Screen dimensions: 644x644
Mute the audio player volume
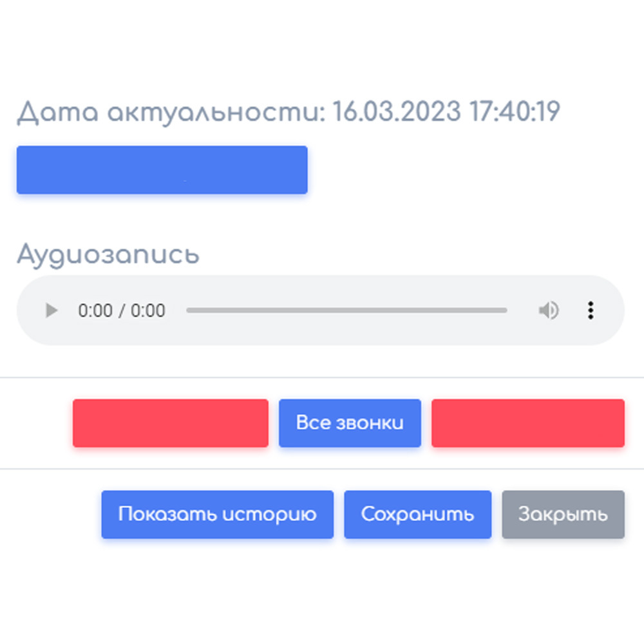click(x=548, y=311)
